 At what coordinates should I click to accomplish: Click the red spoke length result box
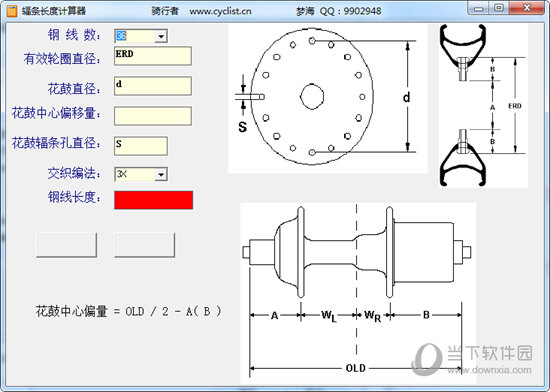[x=154, y=200]
